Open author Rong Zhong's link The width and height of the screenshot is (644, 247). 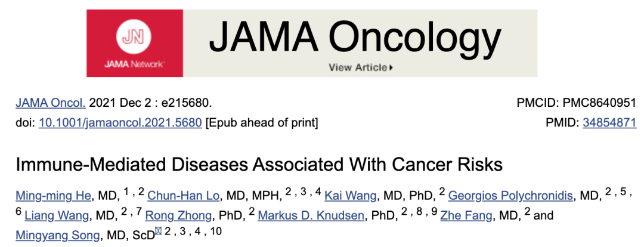pyautogui.click(x=179, y=215)
